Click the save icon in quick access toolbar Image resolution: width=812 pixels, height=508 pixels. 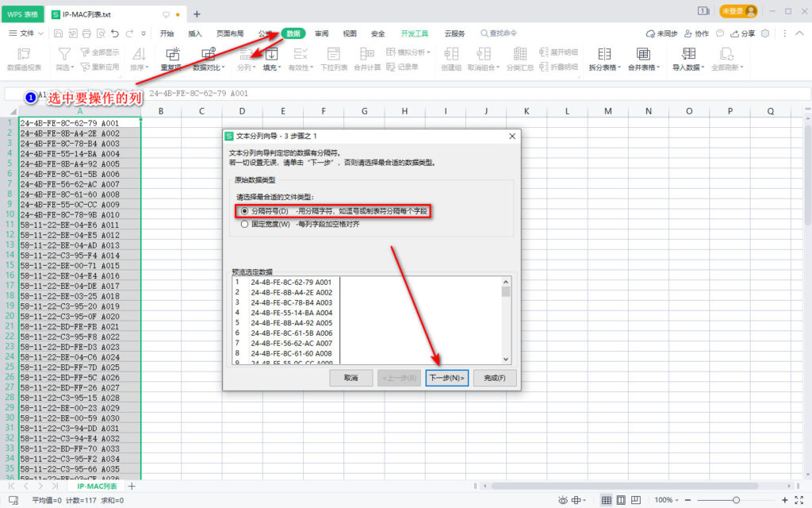59,33
